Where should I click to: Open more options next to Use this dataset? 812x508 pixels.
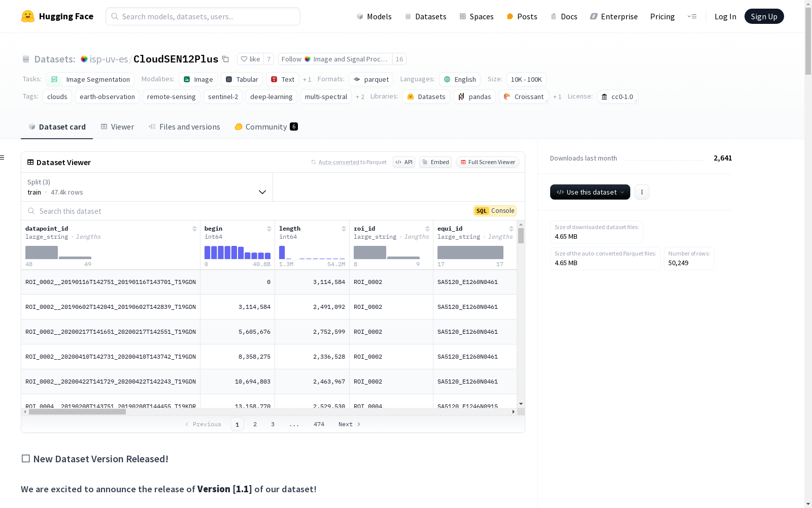(642, 192)
